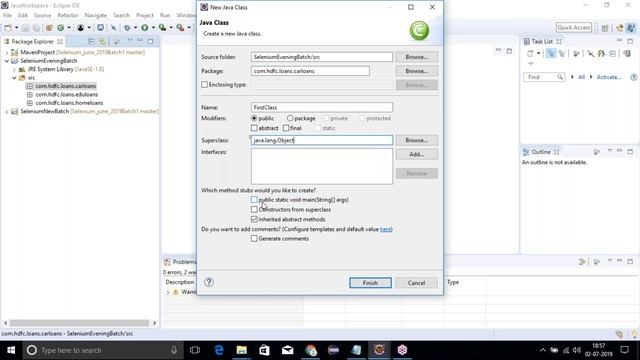
Task: Open dropdown arrow next to Debug icon
Action: point(135,28)
